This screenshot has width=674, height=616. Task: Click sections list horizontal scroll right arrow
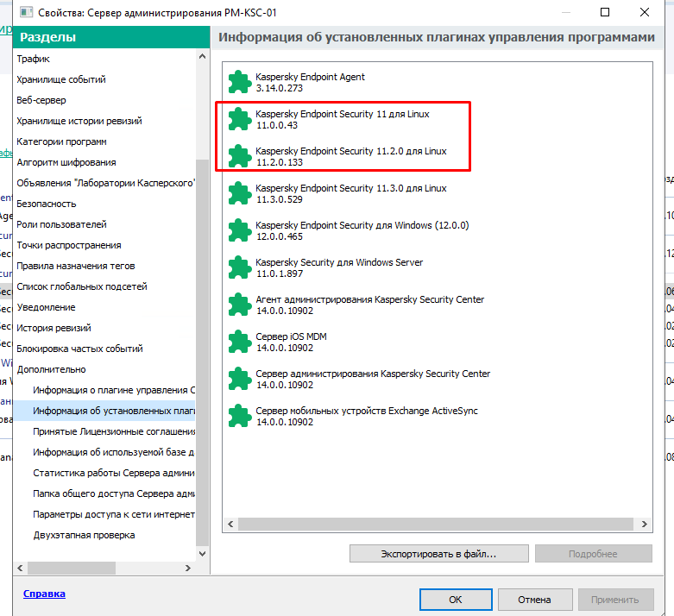tap(188, 568)
